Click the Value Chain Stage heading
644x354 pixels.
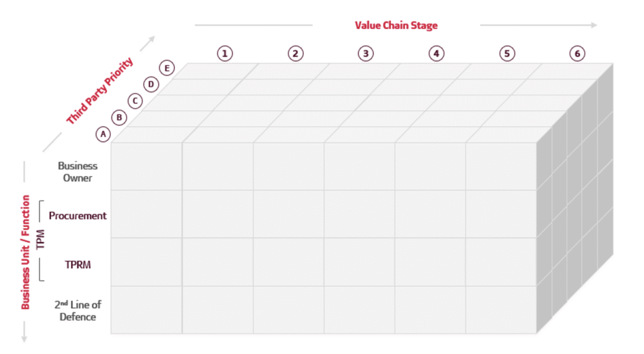[396, 26]
